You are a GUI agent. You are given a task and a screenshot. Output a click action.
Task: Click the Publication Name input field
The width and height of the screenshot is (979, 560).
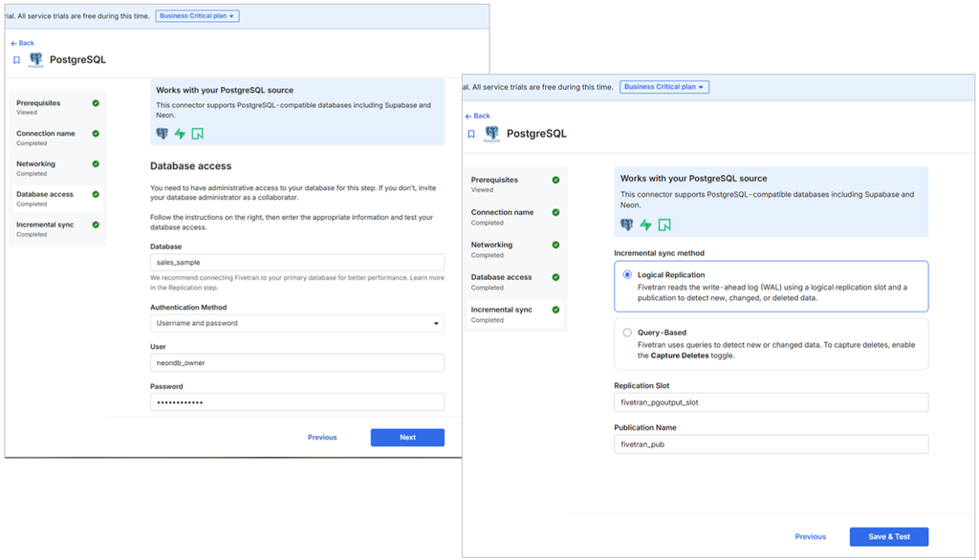pos(772,444)
